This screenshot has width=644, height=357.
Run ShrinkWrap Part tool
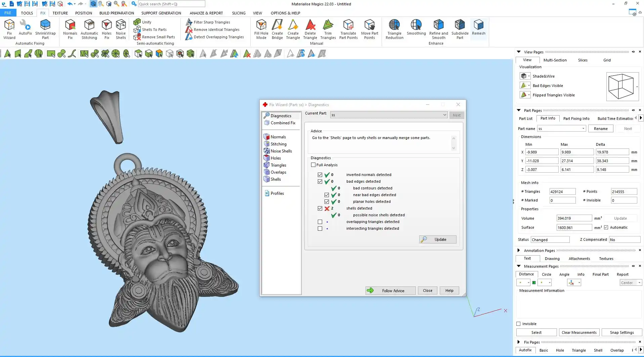coord(45,29)
